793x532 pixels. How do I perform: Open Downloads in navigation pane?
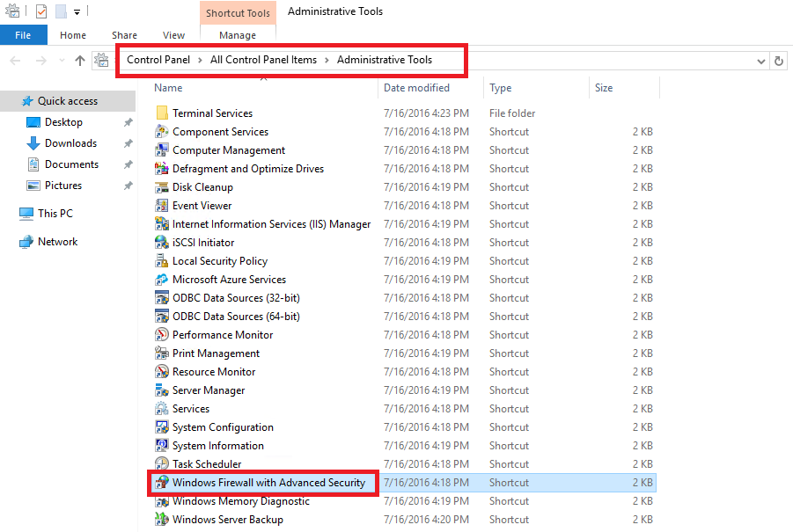pos(70,143)
